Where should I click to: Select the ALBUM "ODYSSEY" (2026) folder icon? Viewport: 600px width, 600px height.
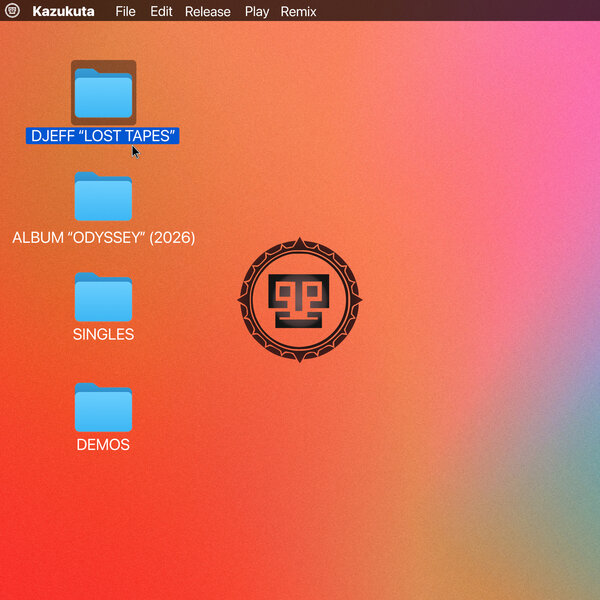103,196
